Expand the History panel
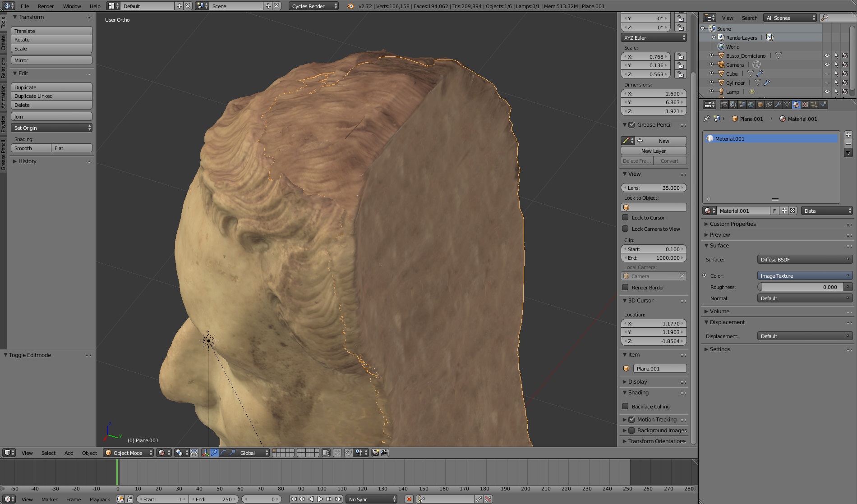857x504 pixels. (27, 161)
